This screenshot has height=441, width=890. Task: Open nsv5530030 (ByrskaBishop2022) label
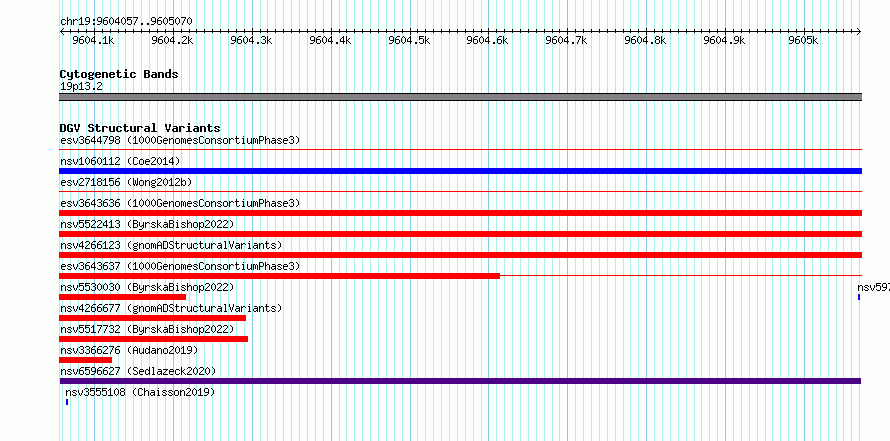point(147,287)
